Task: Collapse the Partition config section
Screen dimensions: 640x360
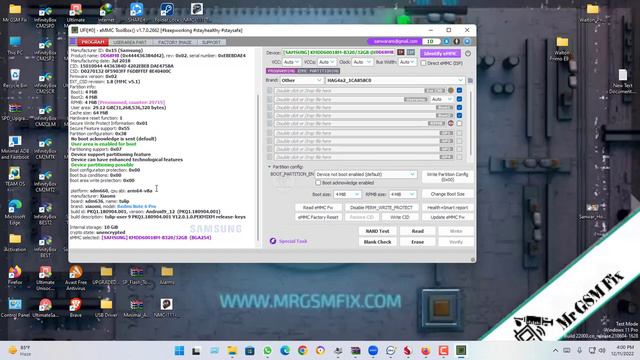Action: (269, 167)
